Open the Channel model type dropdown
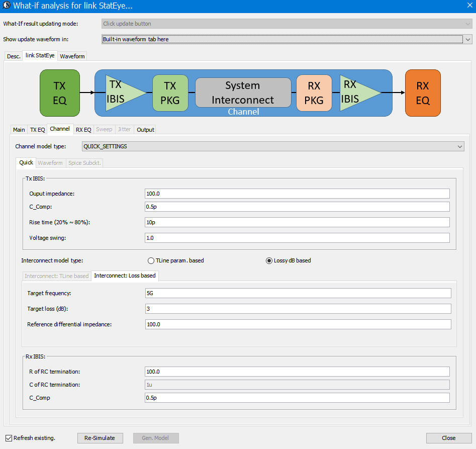Image resolution: width=476 pixels, height=449 pixels. (273, 146)
